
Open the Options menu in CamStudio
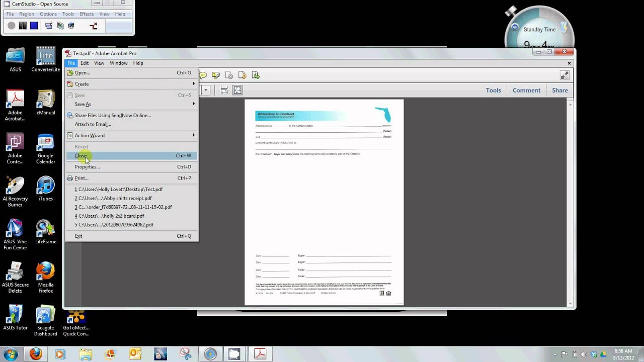48,14
